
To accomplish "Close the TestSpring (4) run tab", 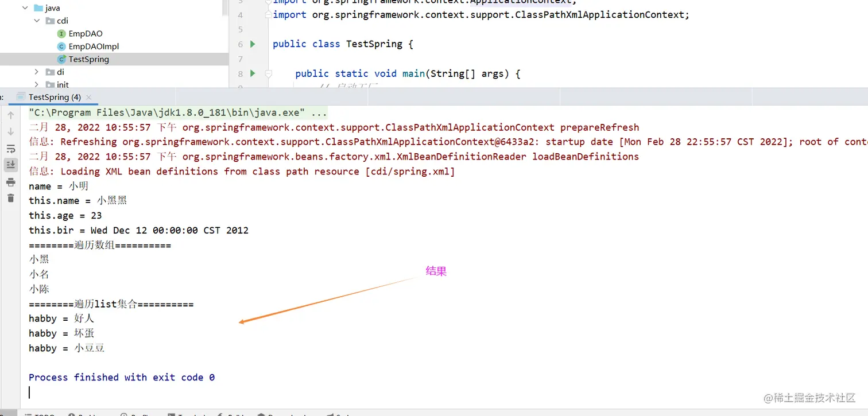I will 88,98.
